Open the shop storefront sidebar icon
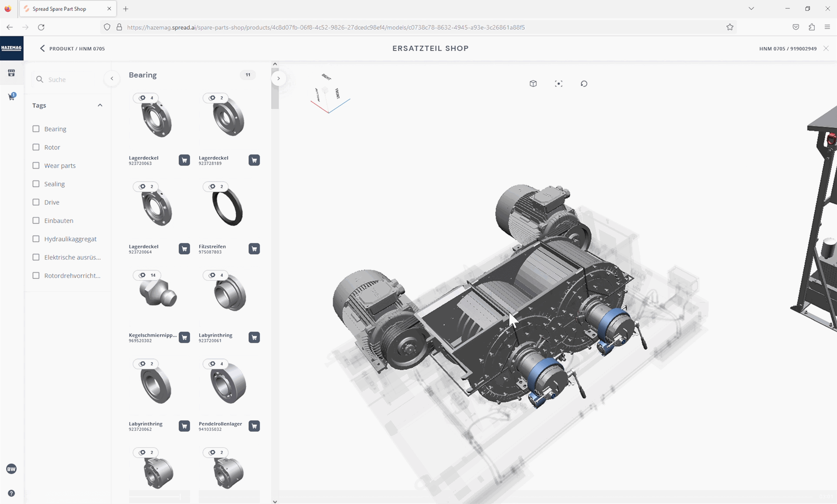837x504 pixels. point(11,73)
